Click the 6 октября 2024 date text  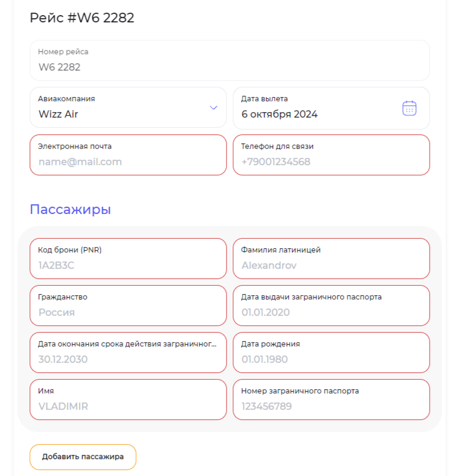pos(279,114)
